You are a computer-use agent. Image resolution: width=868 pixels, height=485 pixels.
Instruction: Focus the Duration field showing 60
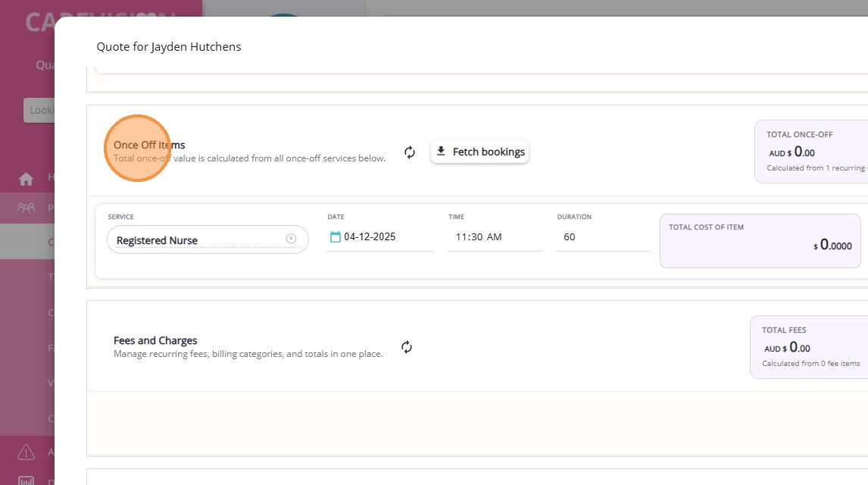point(601,237)
